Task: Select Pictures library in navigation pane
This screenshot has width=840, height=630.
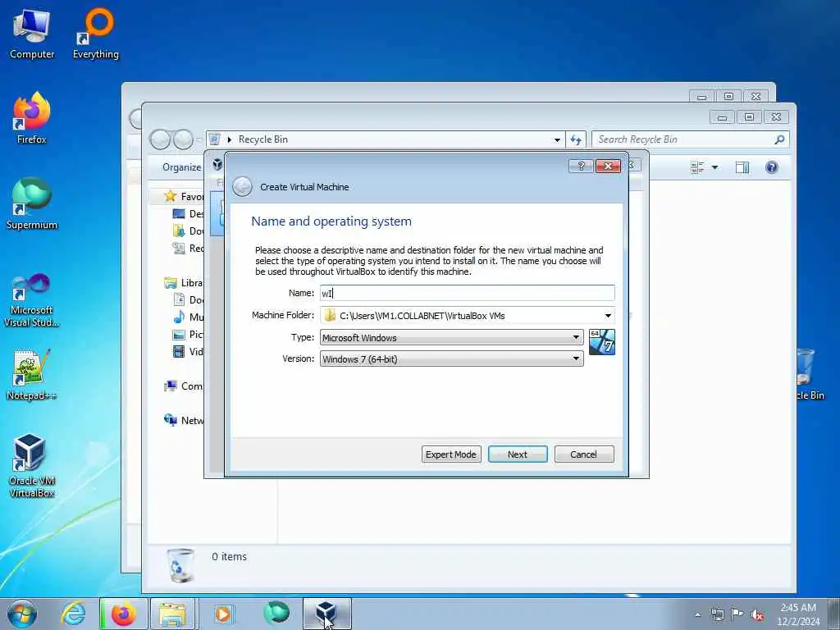Action: click(x=189, y=335)
